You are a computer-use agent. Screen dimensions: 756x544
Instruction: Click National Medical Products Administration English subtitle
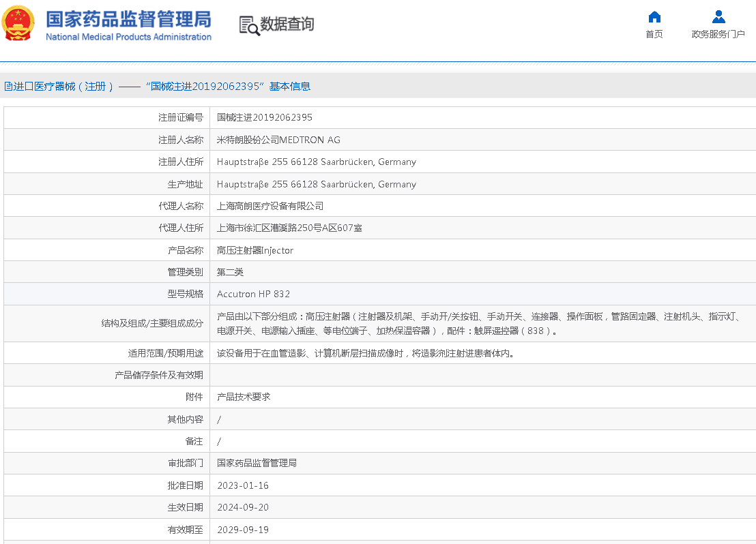pyautogui.click(x=128, y=37)
